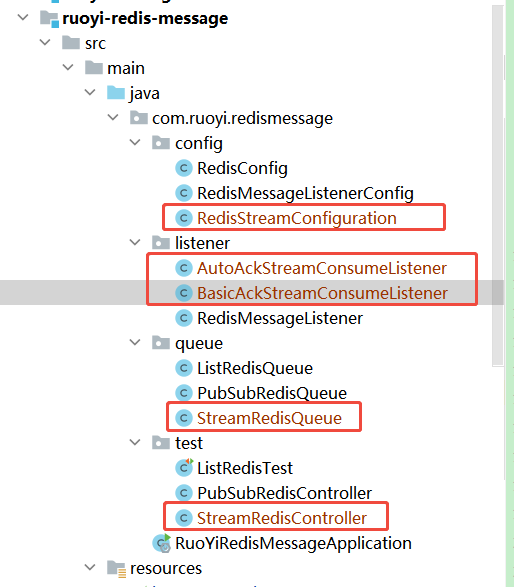Viewport: 514px width, 587px height.
Task: Collapse the main folder chevron
Action: (68, 67)
